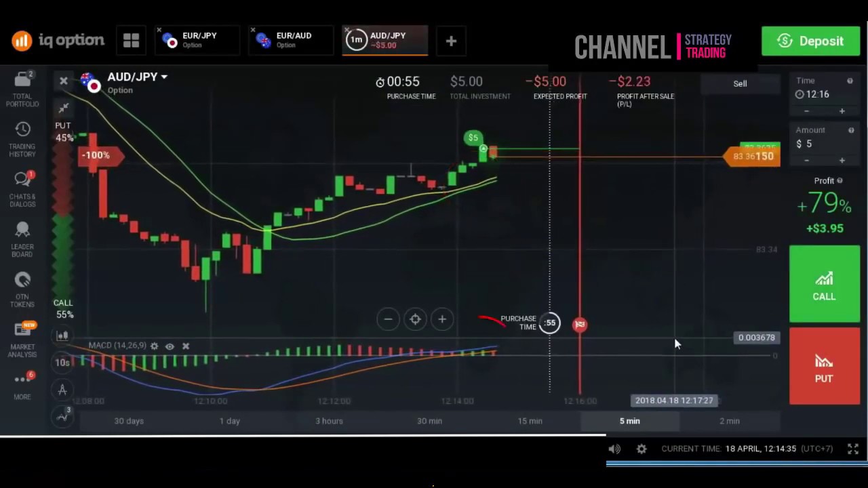Click the purchase time :55 marker
Viewport: 868px width, 488px height.
point(550,323)
